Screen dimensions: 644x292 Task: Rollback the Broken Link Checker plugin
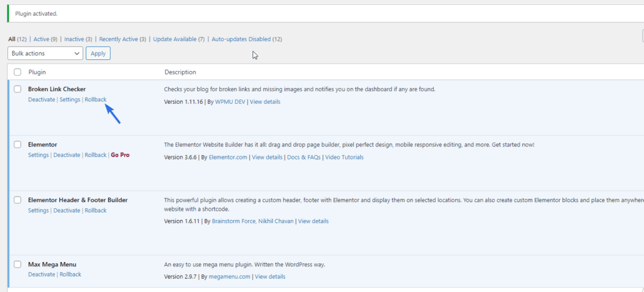(x=96, y=100)
